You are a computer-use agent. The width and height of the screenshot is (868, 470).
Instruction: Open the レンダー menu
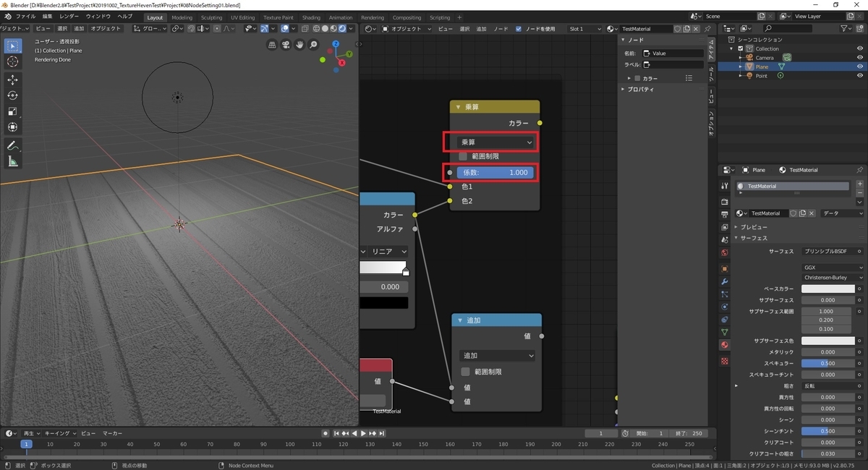[69, 17]
